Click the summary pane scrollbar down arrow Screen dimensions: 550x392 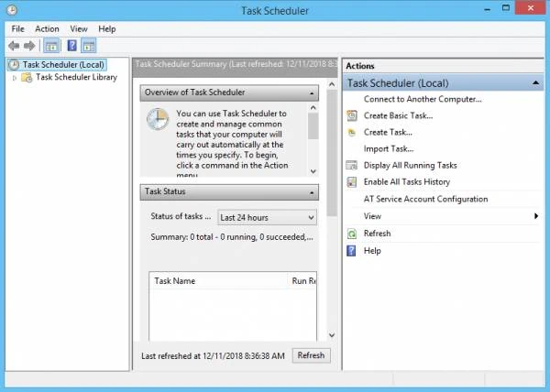pos(332,335)
